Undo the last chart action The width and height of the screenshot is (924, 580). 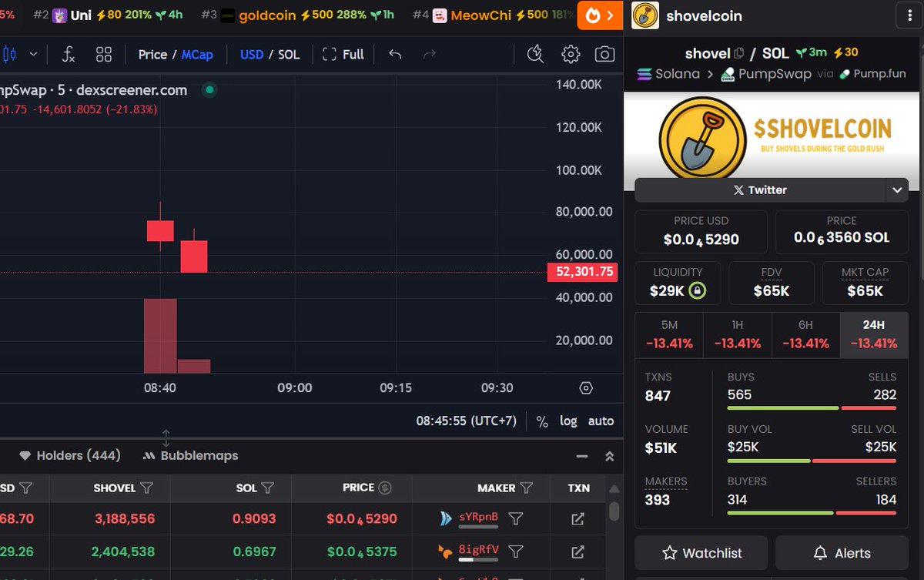395,55
